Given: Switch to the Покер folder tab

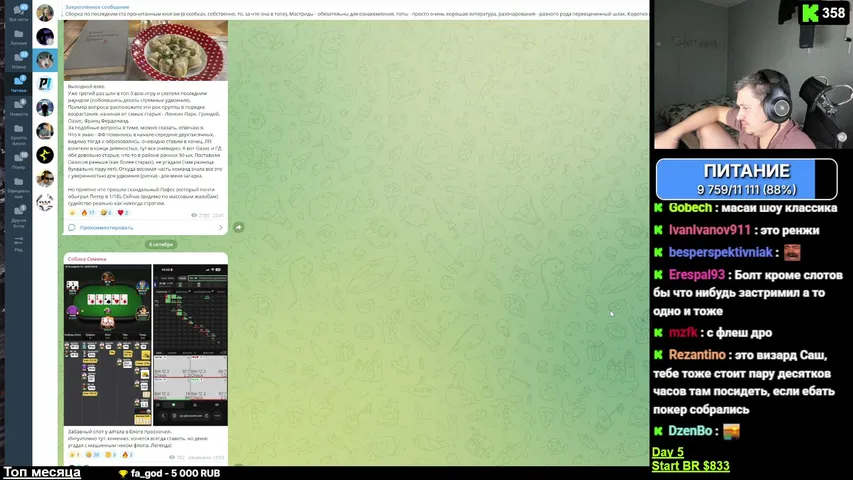Looking at the screenshot, I should 18,161.
